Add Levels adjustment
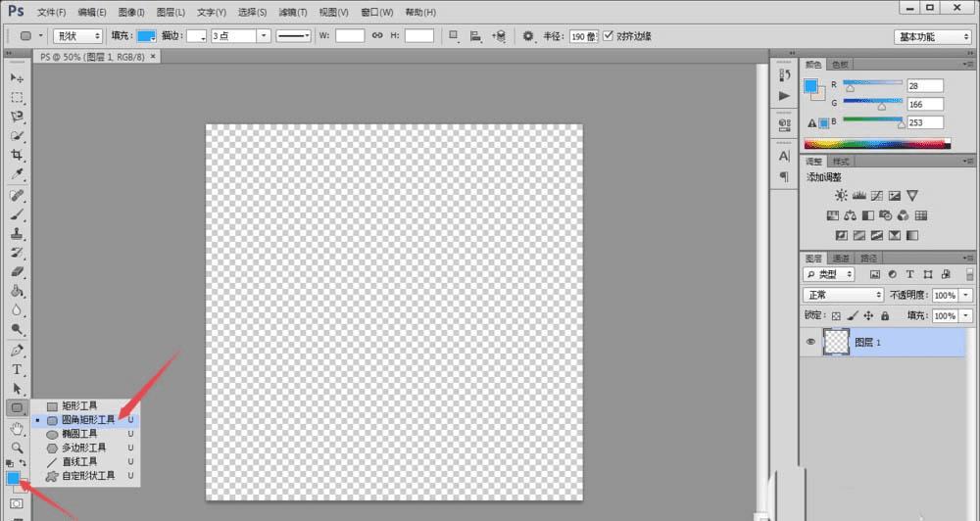980x521 pixels. tap(858, 196)
